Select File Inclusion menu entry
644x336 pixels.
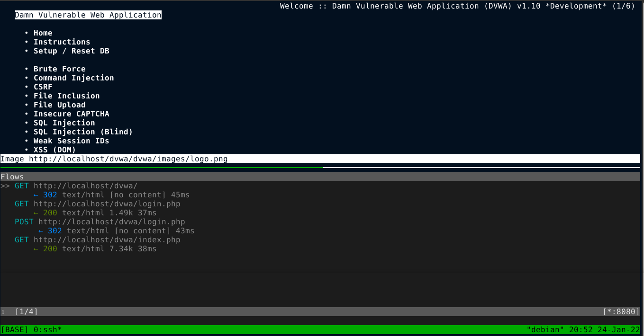point(66,96)
